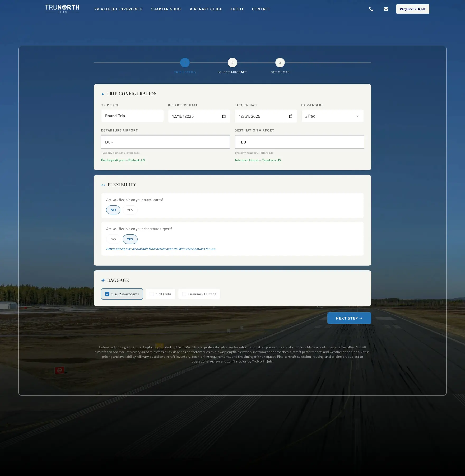Select YES for flexible departure airport
This screenshot has width=465, height=476.
click(130, 239)
